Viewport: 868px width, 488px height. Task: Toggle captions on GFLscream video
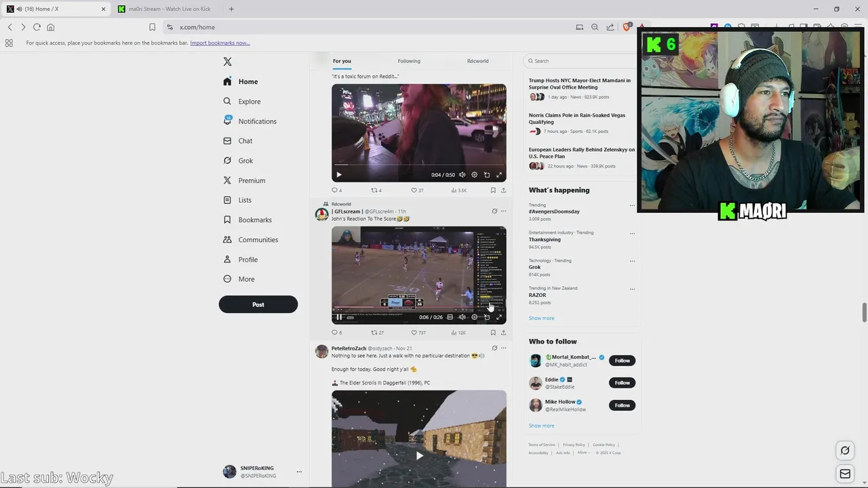point(450,317)
